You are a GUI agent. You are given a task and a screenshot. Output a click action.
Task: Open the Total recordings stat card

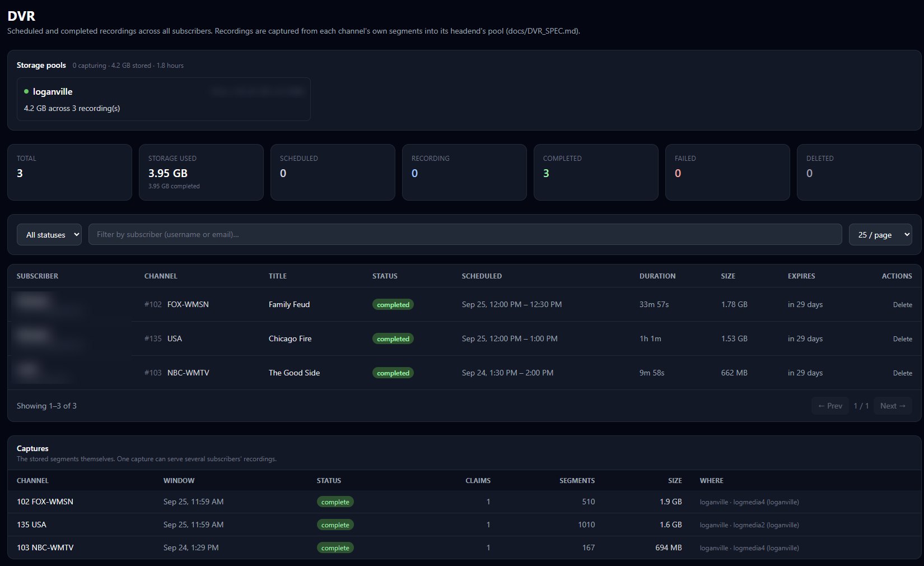(69, 172)
